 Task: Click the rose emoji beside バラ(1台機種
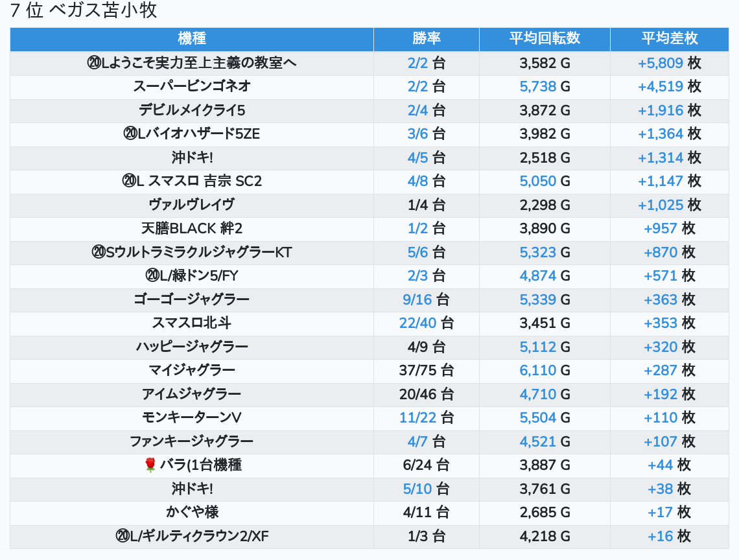click(150, 465)
